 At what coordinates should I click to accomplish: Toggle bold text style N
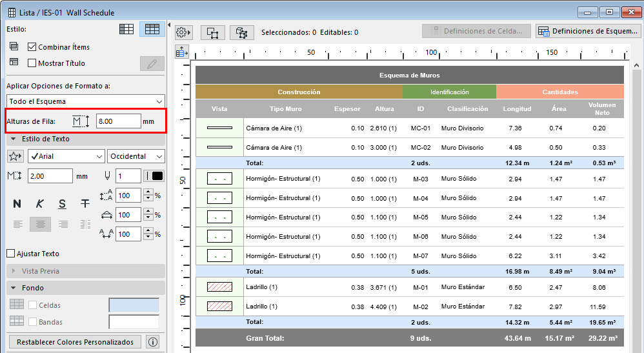point(17,204)
